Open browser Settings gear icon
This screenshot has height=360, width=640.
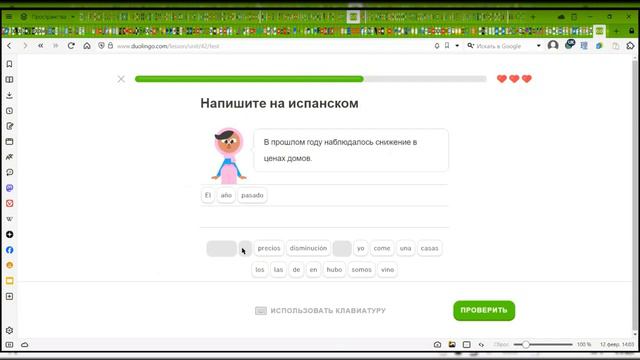9,330
